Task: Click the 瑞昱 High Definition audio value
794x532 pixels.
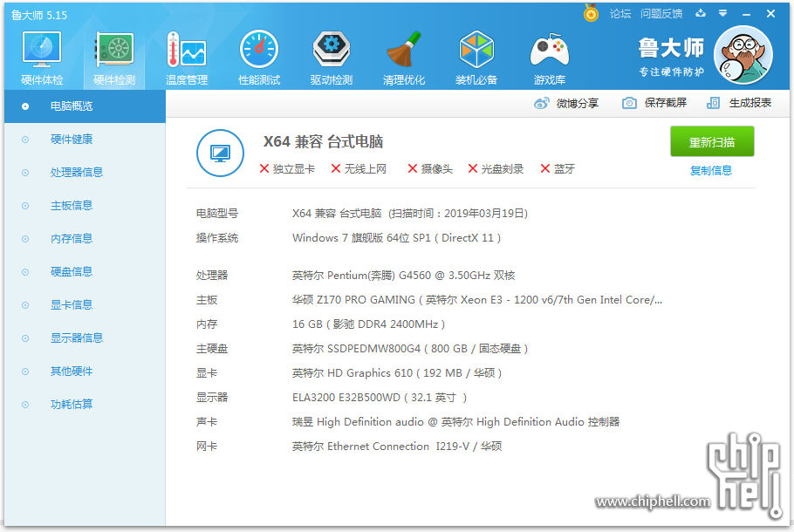Action: pos(455,421)
